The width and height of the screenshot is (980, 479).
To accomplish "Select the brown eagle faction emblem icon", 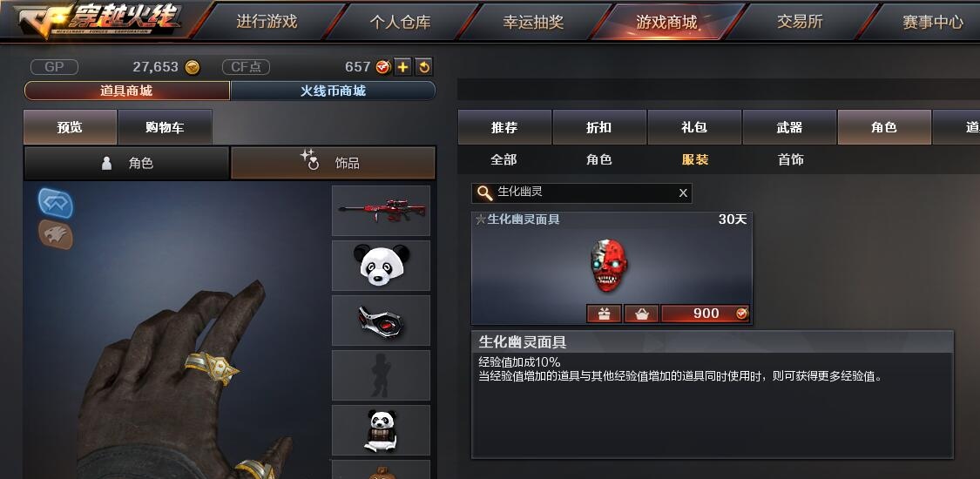I will point(56,234).
